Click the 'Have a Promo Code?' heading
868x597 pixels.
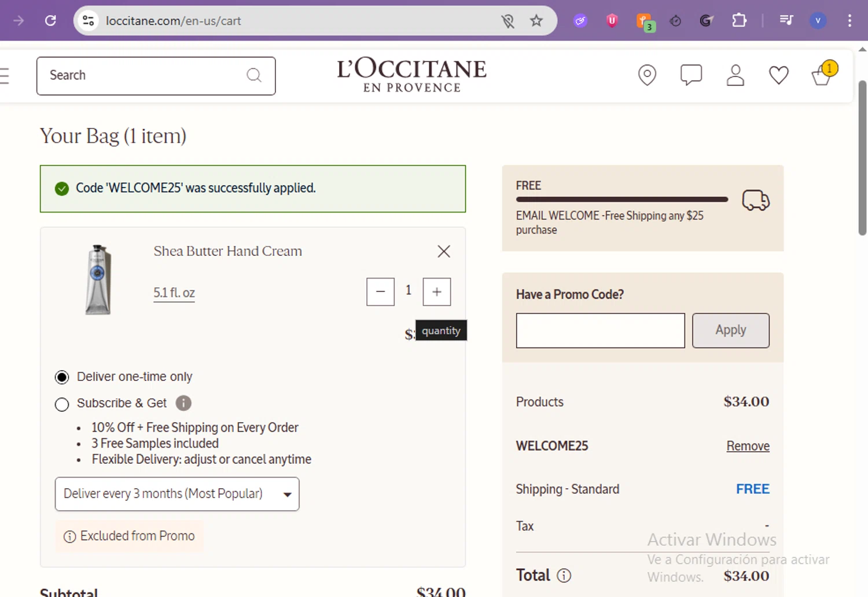click(x=569, y=295)
